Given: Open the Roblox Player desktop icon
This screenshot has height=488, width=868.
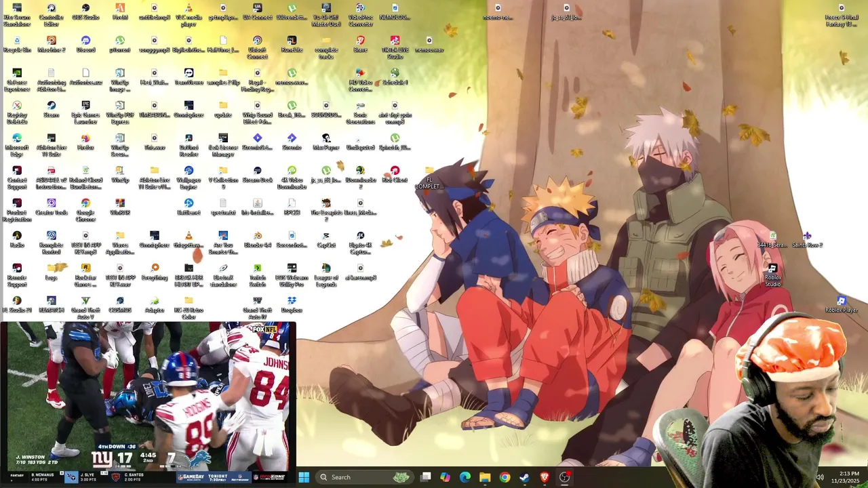Looking at the screenshot, I should tap(842, 305).
